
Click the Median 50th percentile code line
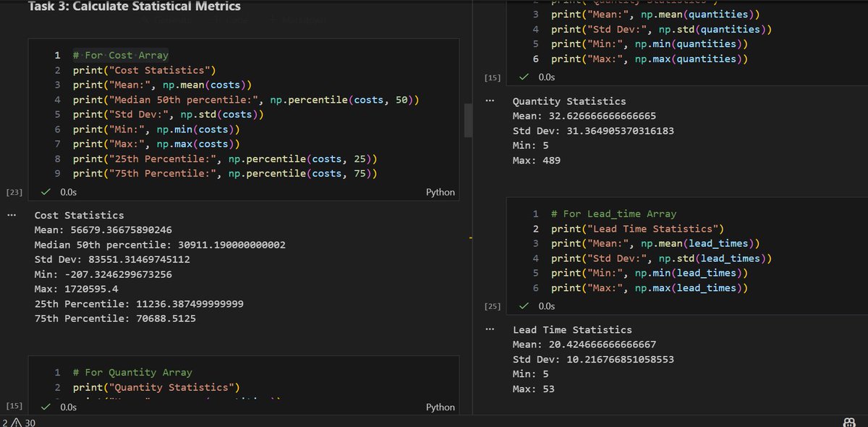[x=246, y=100]
